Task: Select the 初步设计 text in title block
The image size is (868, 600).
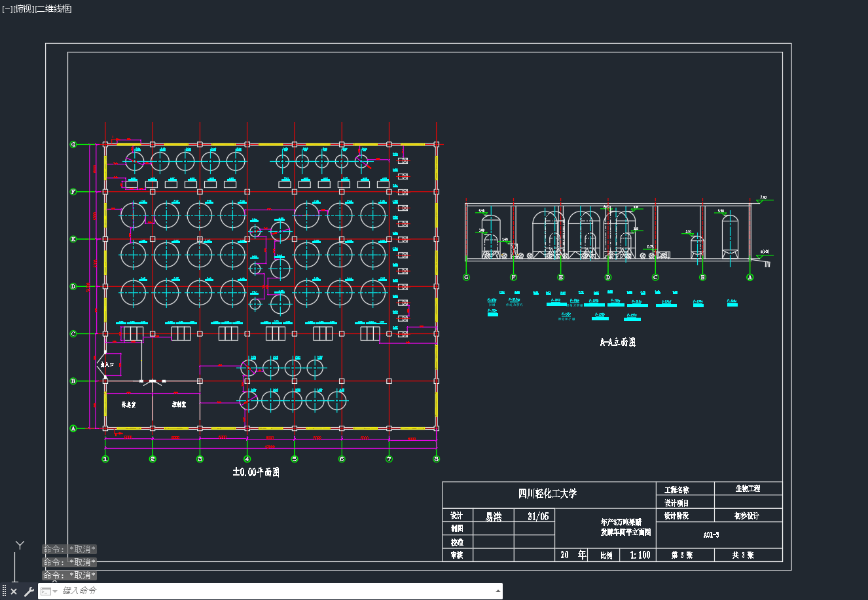Action: click(746, 516)
